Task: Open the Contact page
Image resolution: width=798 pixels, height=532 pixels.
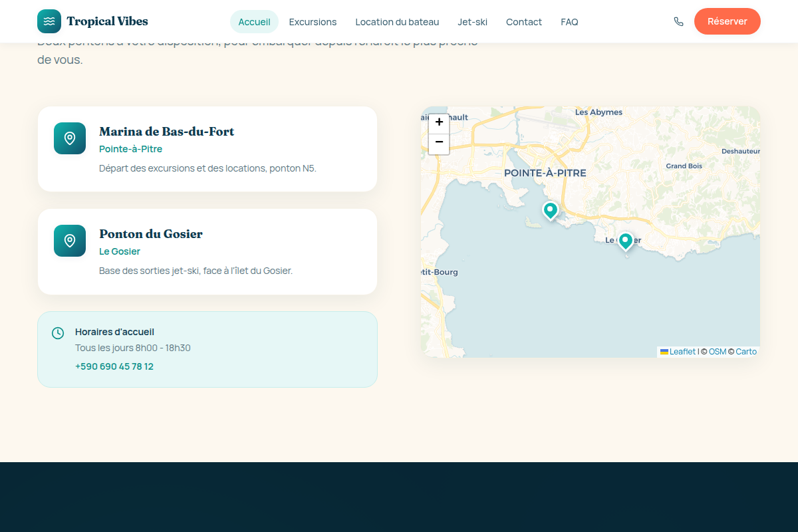Action: click(524, 21)
